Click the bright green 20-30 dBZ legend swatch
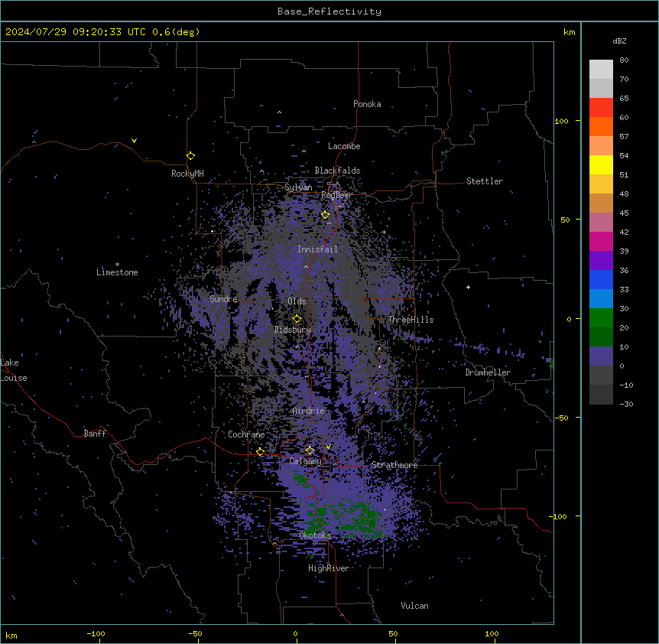 click(x=601, y=318)
